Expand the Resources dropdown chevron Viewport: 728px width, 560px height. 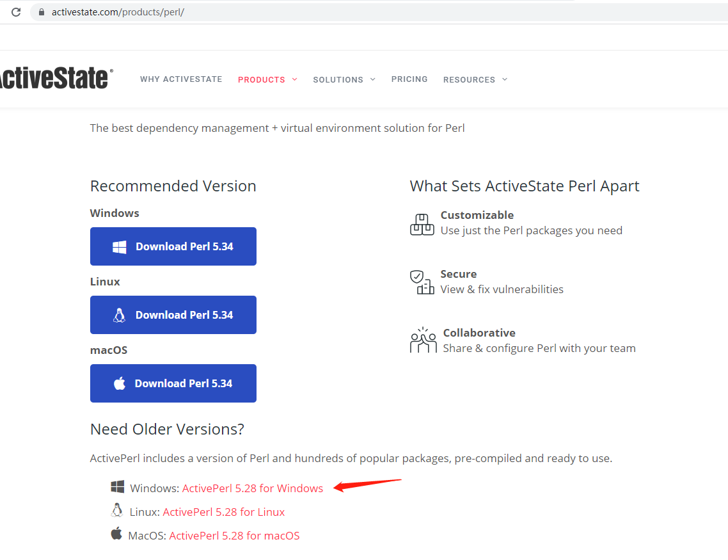pyautogui.click(x=505, y=79)
